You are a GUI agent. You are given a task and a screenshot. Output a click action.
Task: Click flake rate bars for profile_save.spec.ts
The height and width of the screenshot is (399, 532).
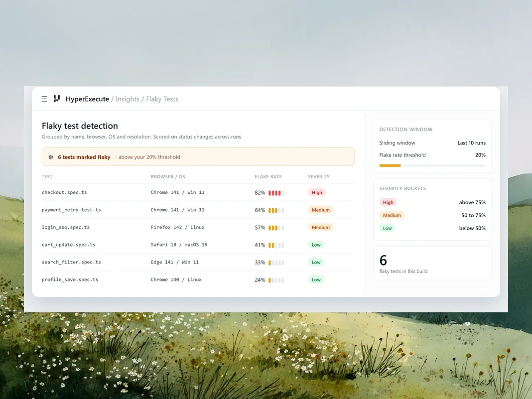276,280
